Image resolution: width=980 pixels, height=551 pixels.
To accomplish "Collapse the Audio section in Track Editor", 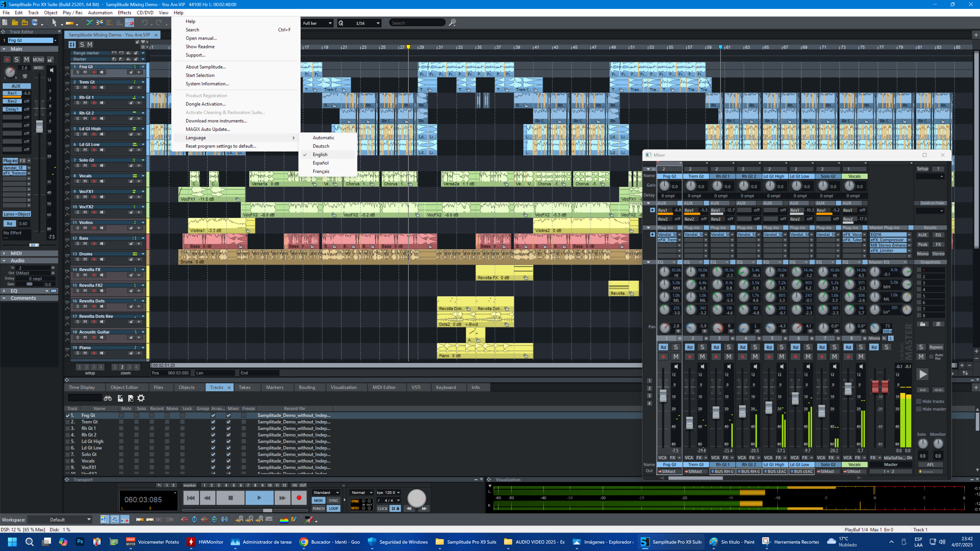I will click(4, 261).
